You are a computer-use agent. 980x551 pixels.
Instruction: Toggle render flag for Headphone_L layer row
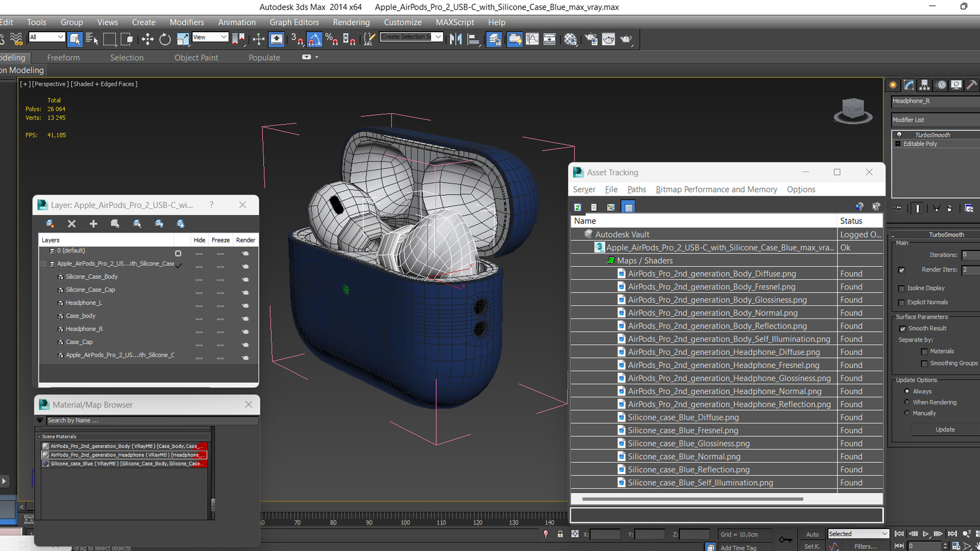point(245,306)
